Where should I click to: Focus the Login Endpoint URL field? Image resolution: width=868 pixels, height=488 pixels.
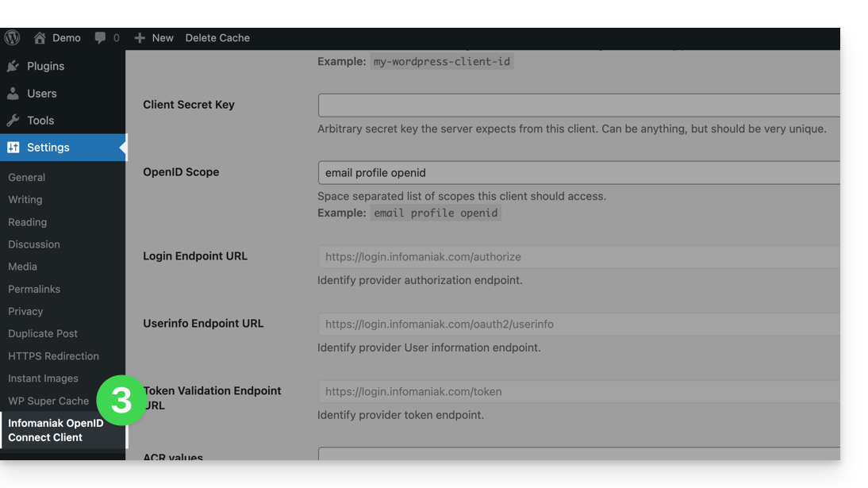(579, 257)
